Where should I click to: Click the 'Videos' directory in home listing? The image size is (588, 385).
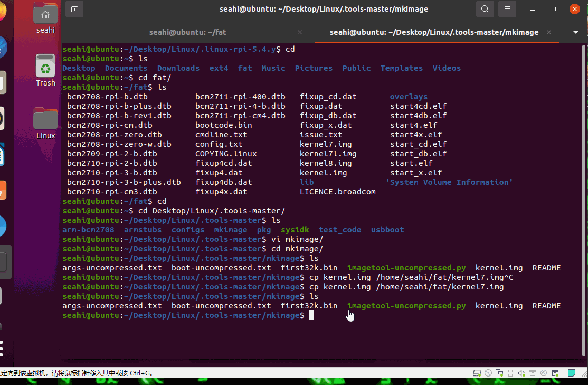pyautogui.click(x=447, y=68)
